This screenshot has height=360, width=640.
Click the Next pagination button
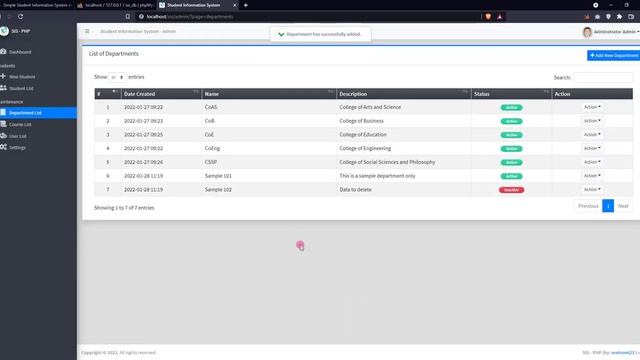click(x=623, y=206)
